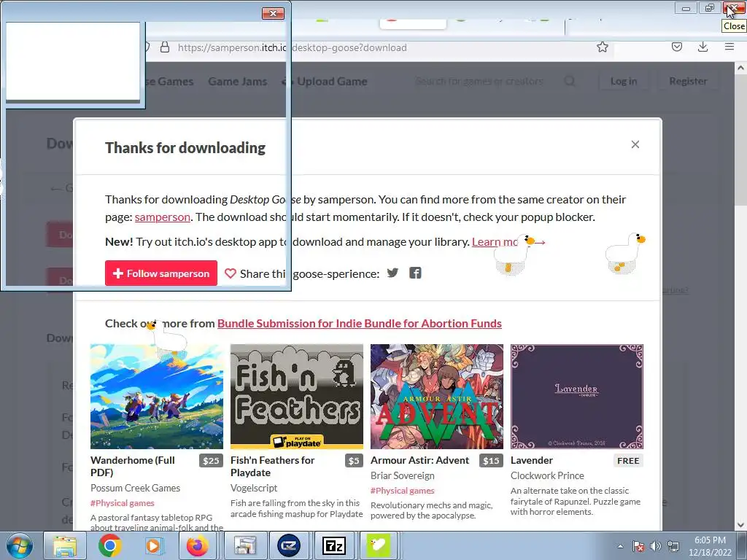Open the Firefox downloads panel arrow icon
Image resolution: width=747 pixels, height=560 pixels.
tap(703, 47)
